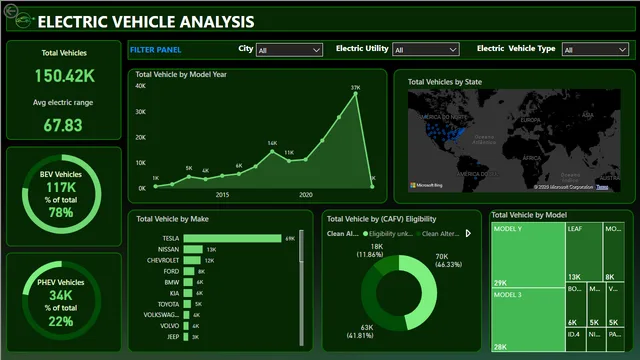Select the VOLVO bar in Make chart

pos(186,326)
